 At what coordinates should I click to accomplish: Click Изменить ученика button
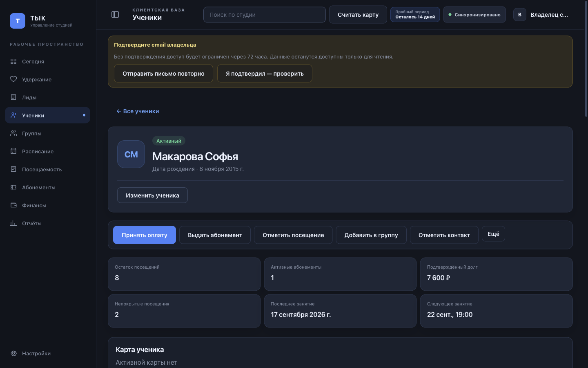[152, 195]
